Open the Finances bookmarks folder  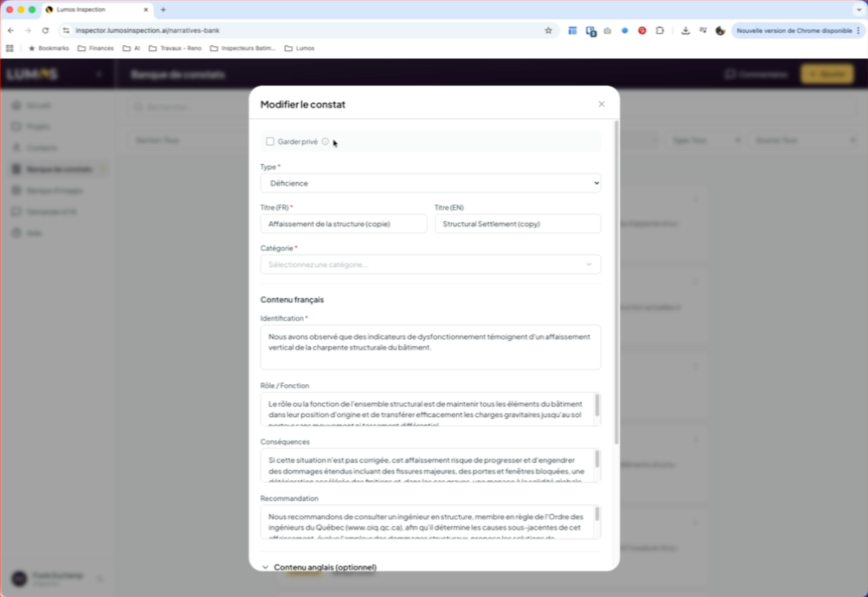coord(96,48)
